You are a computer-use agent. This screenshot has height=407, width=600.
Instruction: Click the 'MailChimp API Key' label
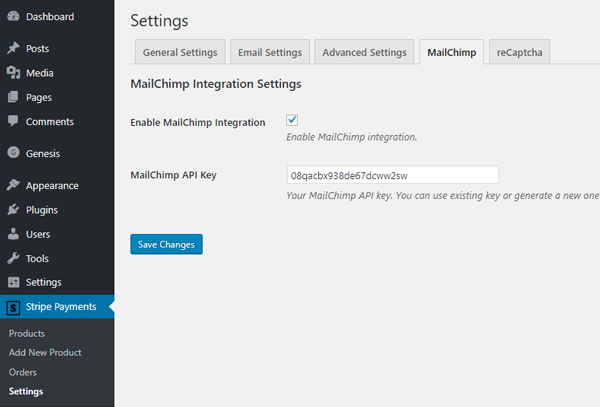(x=174, y=175)
